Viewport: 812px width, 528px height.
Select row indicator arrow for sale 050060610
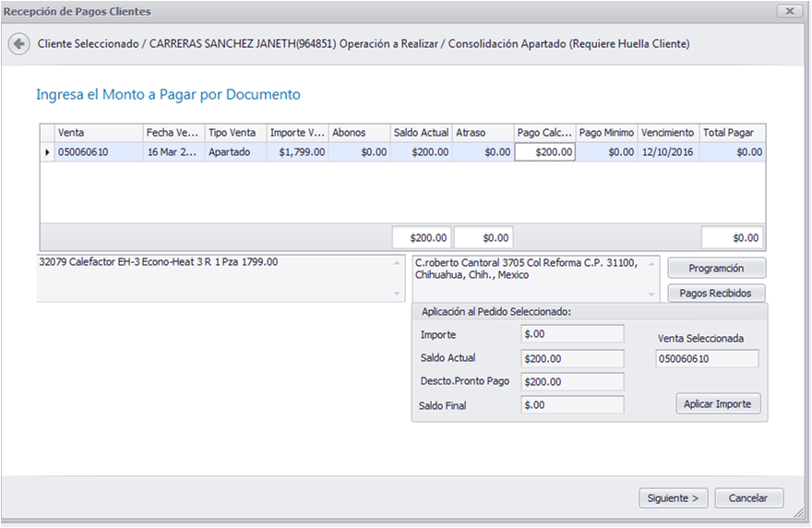pos(47,151)
